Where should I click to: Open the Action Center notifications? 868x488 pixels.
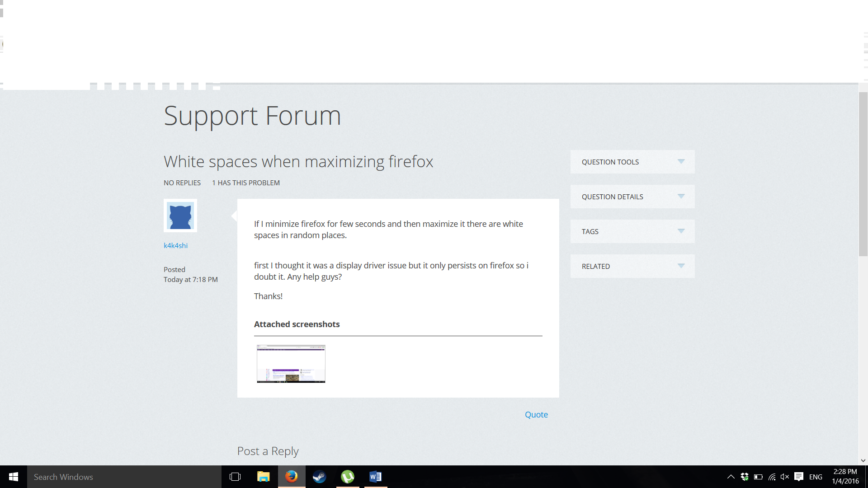click(x=799, y=477)
